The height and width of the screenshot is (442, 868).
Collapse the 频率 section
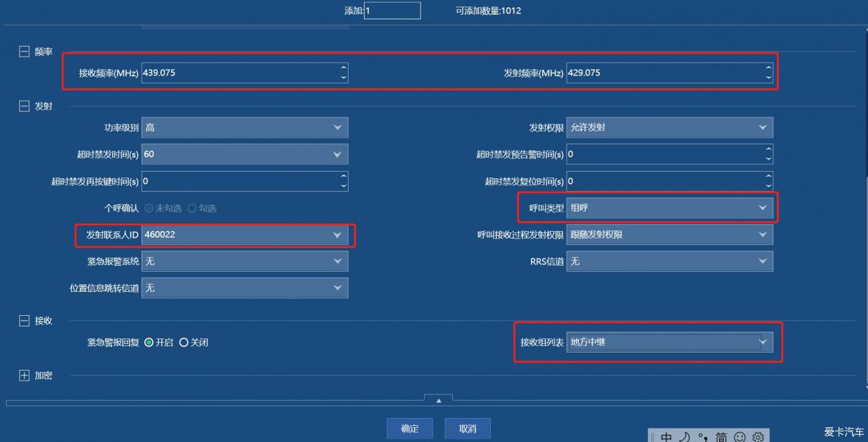point(24,51)
